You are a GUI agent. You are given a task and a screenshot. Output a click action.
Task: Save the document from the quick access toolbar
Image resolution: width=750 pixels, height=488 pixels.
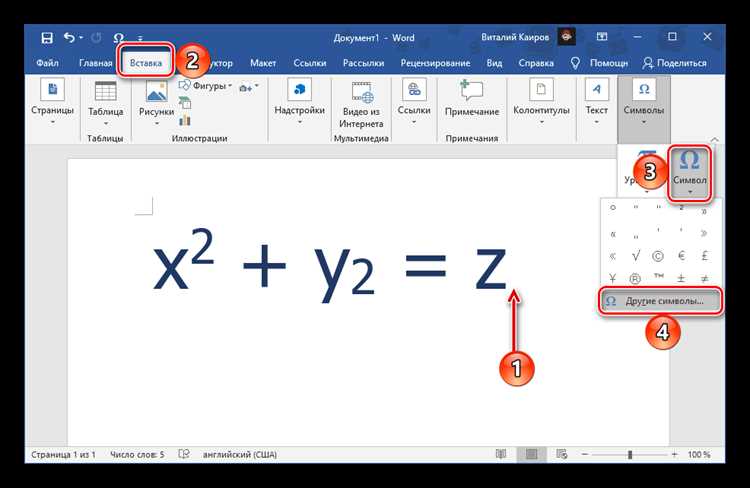[46, 38]
